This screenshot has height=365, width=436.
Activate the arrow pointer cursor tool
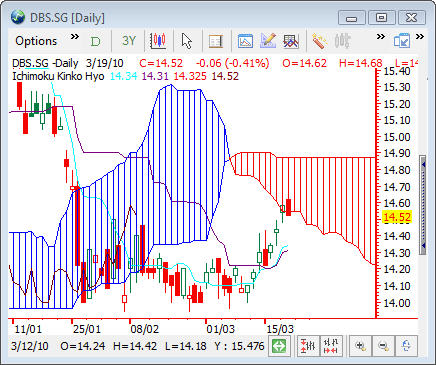pos(187,41)
